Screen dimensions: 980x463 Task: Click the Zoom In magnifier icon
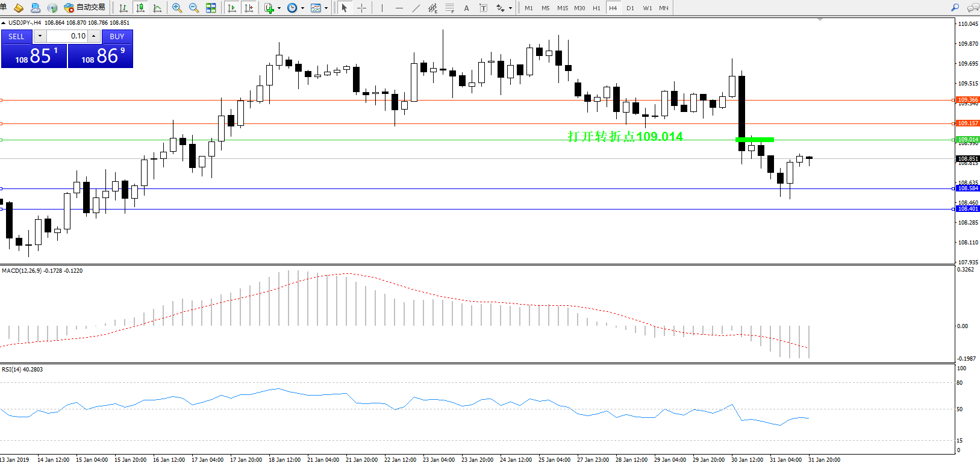(177, 8)
